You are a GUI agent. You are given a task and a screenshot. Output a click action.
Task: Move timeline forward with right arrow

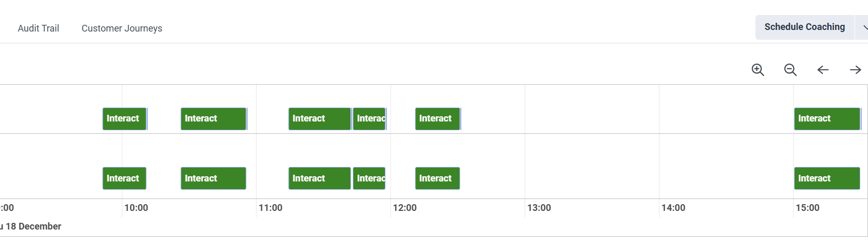(x=855, y=70)
